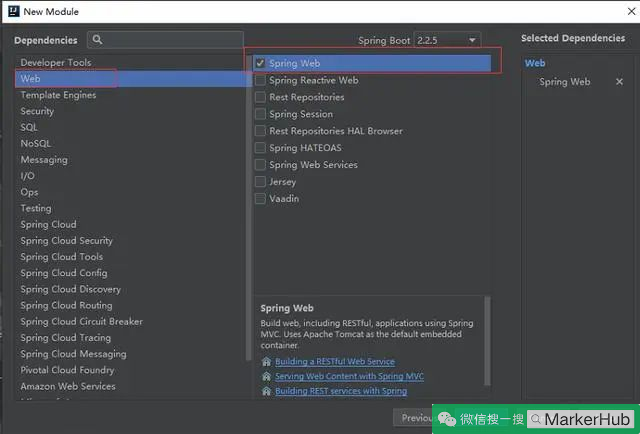Check the Spring Web Services option
Viewport: 640px width, 434px height.
tap(260, 165)
